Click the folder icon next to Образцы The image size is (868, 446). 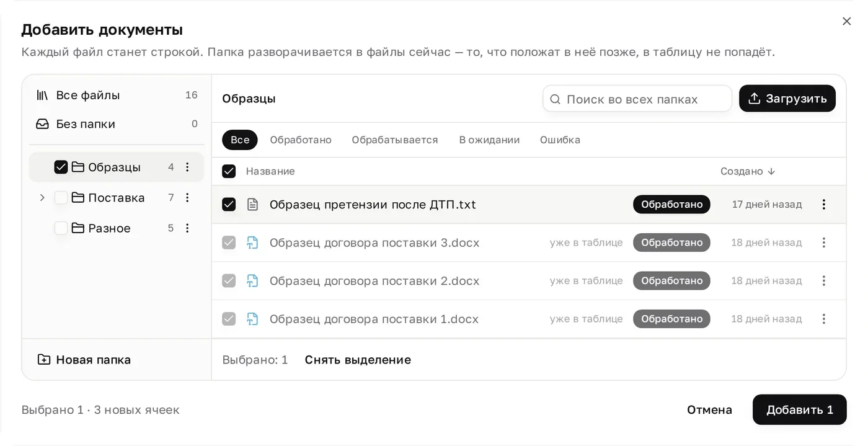78,167
